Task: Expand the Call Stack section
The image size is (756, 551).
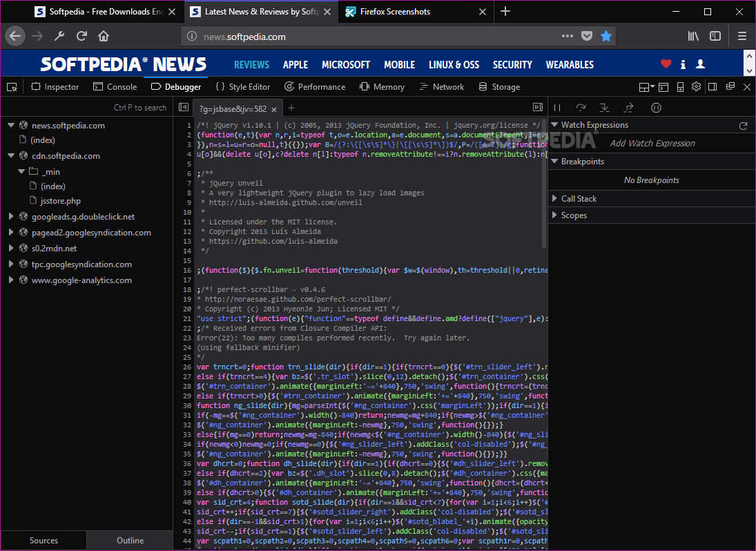Action: [554, 198]
